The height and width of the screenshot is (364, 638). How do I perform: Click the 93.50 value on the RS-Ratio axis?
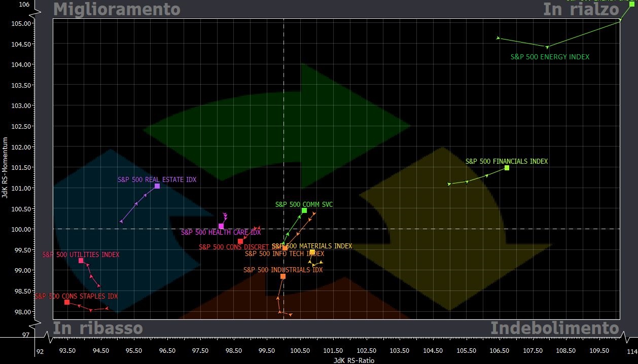(x=67, y=350)
